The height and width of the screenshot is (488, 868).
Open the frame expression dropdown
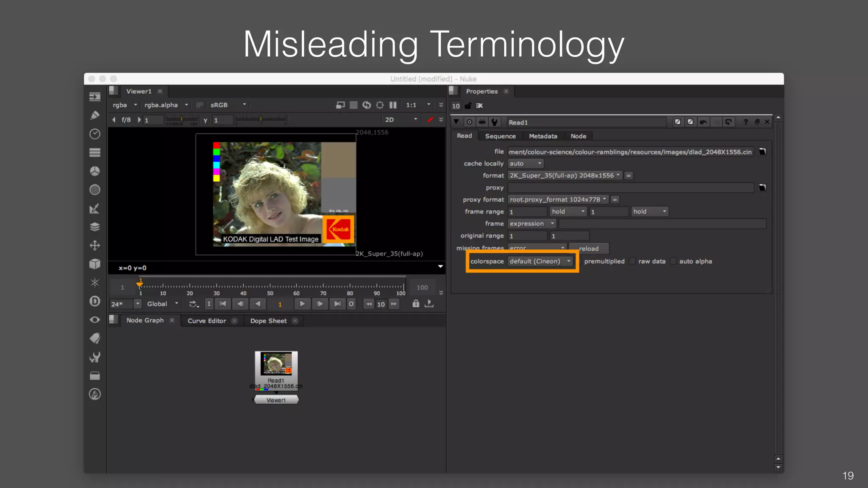[532, 224]
